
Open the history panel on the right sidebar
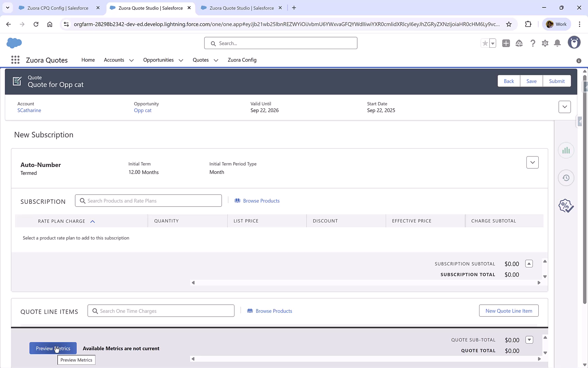566,178
